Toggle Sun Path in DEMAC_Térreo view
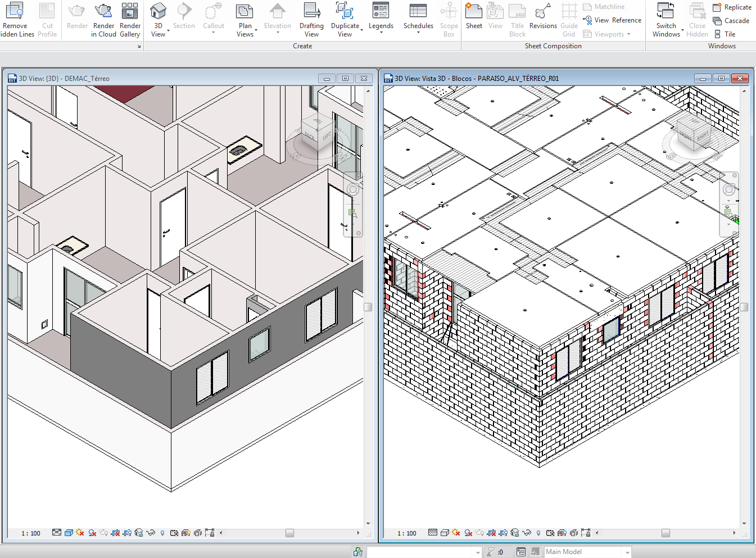 click(80, 533)
